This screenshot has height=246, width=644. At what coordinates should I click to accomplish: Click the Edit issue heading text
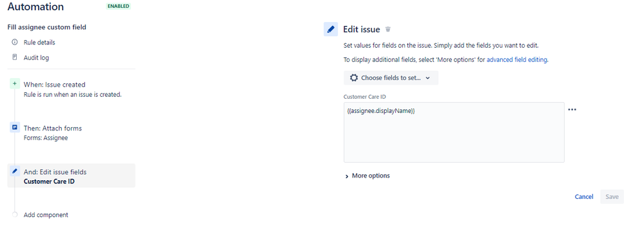click(x=362, y=29)
